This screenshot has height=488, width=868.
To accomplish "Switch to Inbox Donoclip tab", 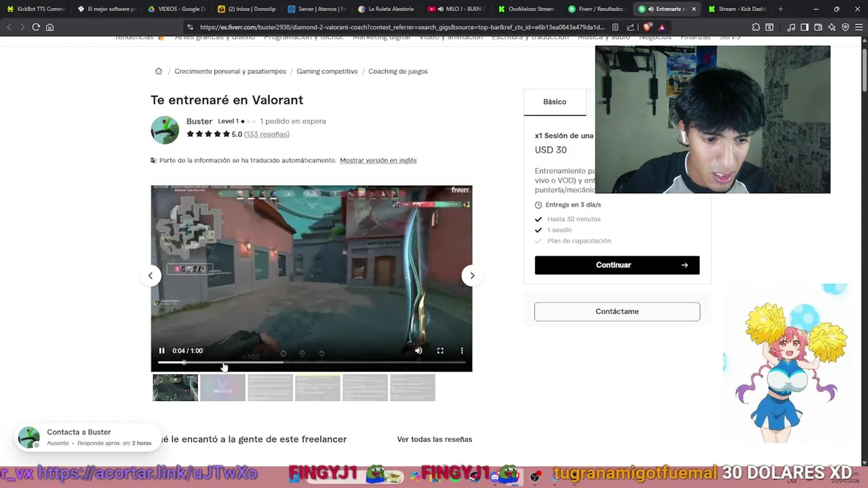I will click(248, 9).
